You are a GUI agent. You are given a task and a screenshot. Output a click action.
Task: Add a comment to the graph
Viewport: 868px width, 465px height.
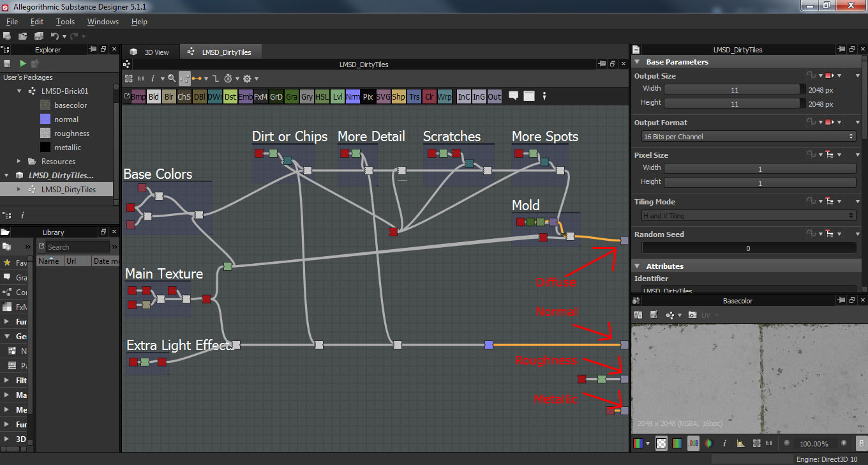512,96
